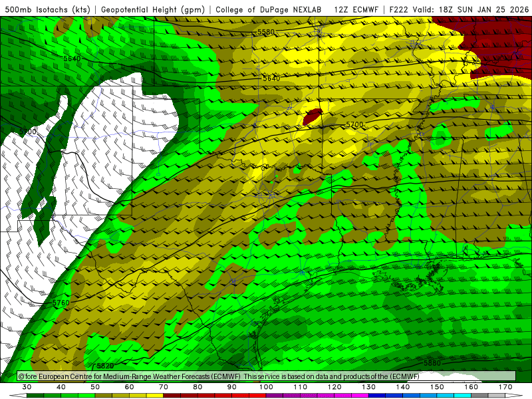Click the 5700 label over the yellow shading

click(354, 124)
